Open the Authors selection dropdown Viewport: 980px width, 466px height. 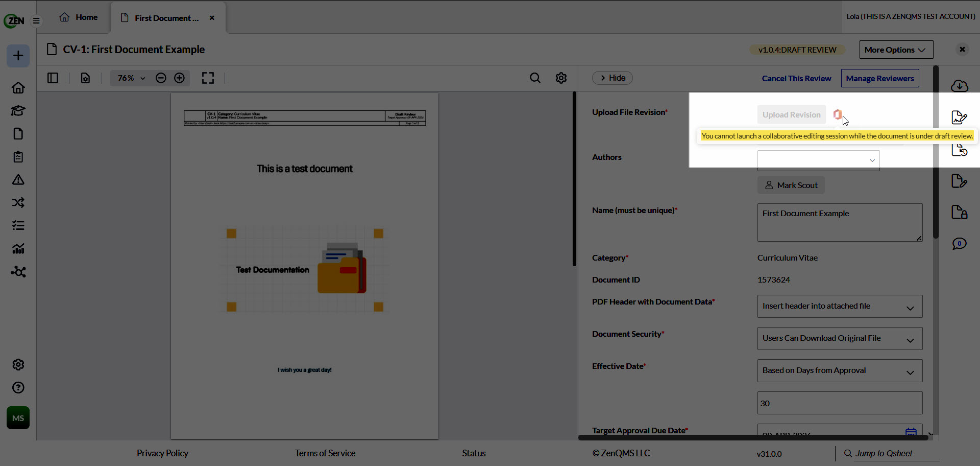[x=818, y=160]
